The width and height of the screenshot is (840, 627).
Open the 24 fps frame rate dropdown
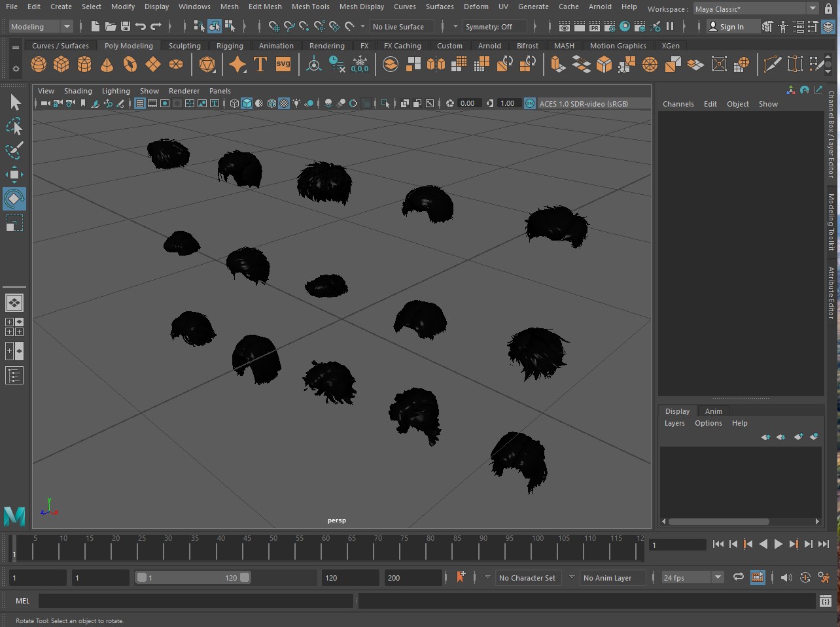pos(692,577)
